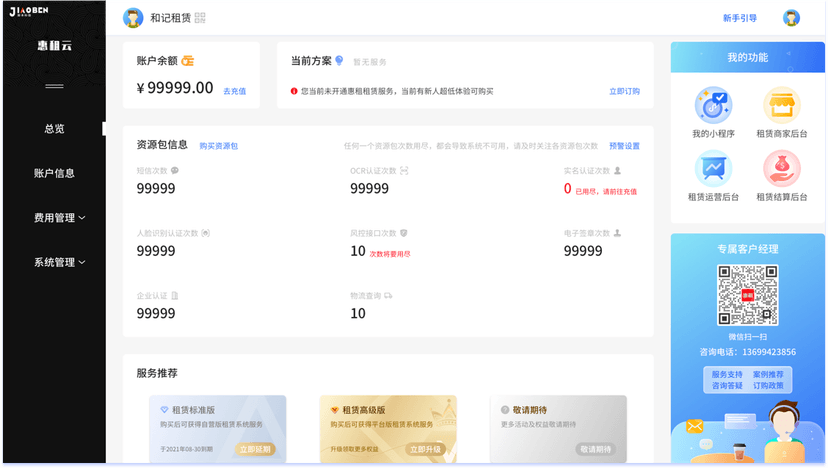Open 账户信息 in the sidebar
This screenshot has width=828, height=468.
pos(54,173)
